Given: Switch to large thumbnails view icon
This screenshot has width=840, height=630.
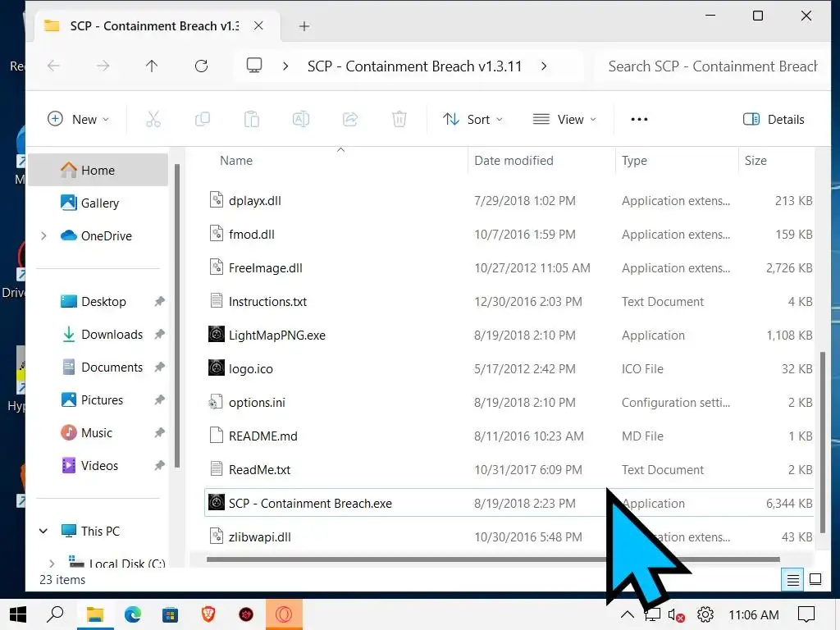Looking at the screenshot, I should pyautogui.click(x=815, y=580).
